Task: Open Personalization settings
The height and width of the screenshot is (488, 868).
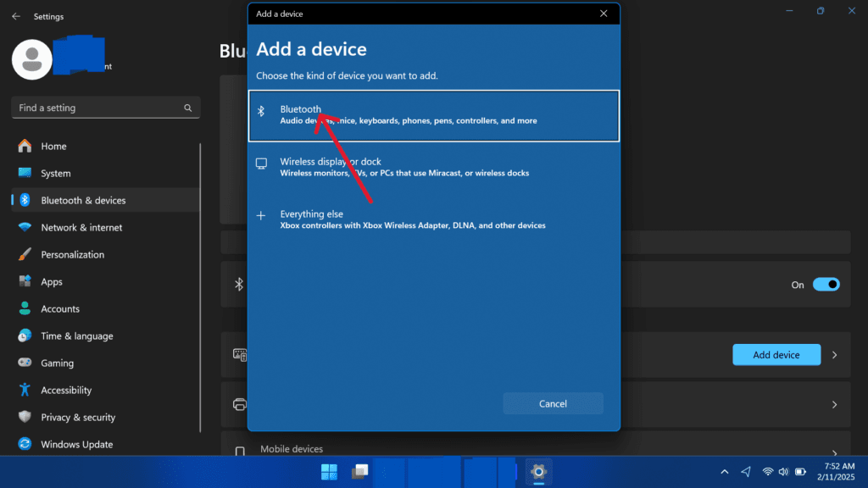Action: (106, 254)
